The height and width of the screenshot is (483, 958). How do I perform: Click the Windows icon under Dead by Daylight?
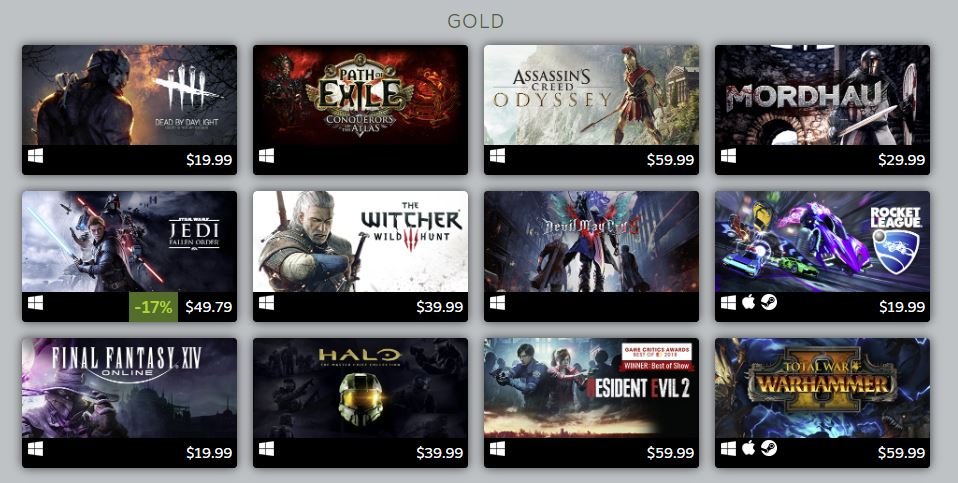click(x=35, y=156)
